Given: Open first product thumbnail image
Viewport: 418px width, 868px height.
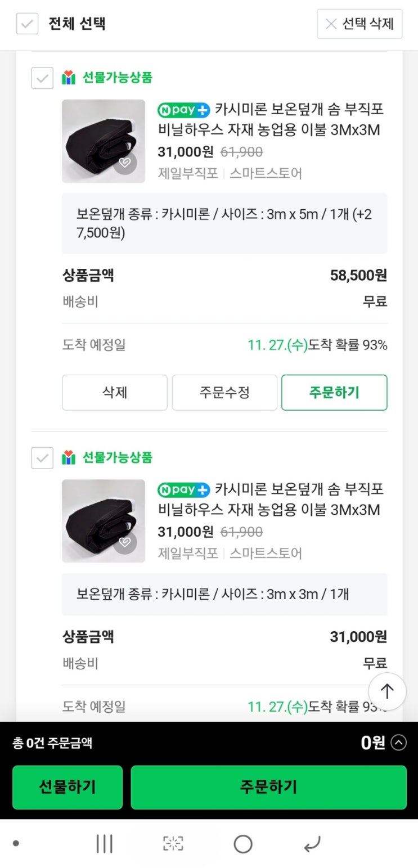Looking at the screenshot, I should tap(104, 141).
